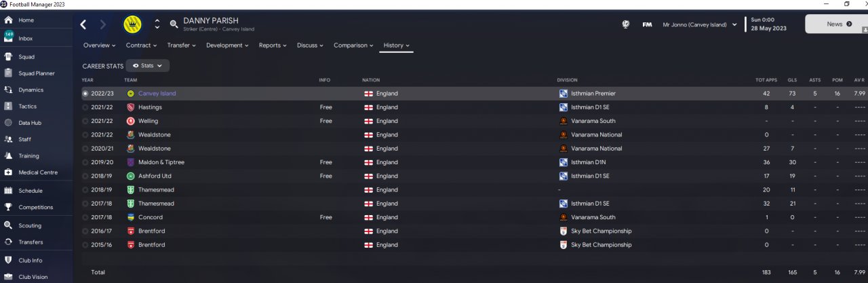Select the 2019/20 Maldon & Tiptree radio button
The height and width of the screenshot is (283, 868).
click(x=85, y=162)
